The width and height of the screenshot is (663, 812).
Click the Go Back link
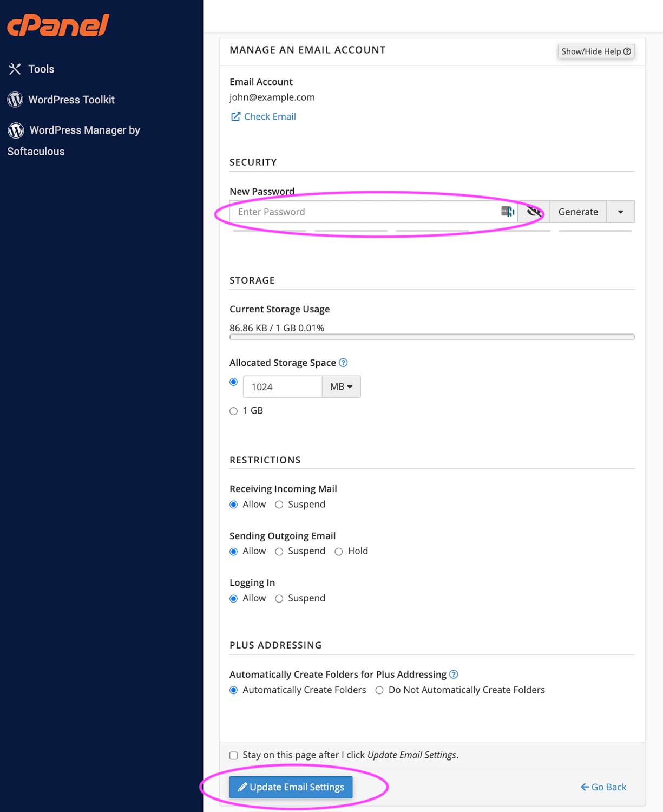(x=603, y=787)
